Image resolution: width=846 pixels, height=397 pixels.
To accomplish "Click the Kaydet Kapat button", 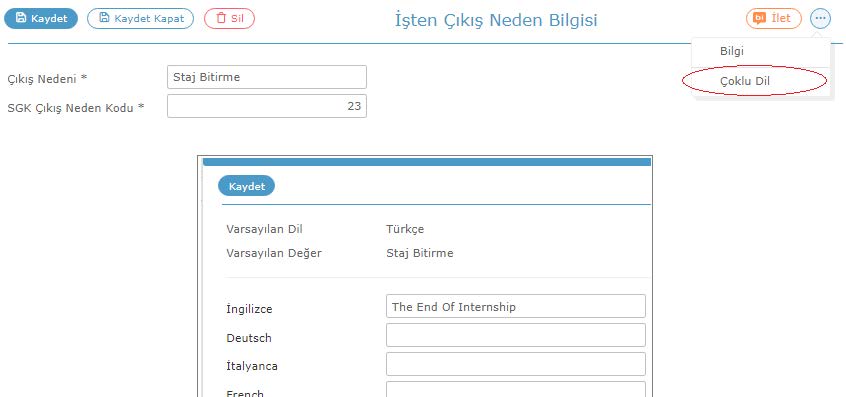I will [x=140, y=18].
